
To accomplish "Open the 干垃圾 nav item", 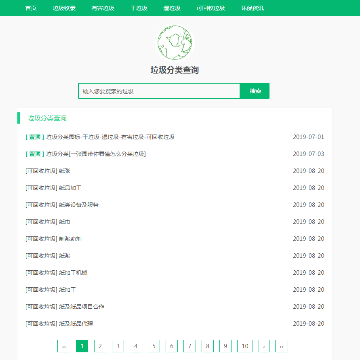I will pyautogui.click(x=139, y=8).
